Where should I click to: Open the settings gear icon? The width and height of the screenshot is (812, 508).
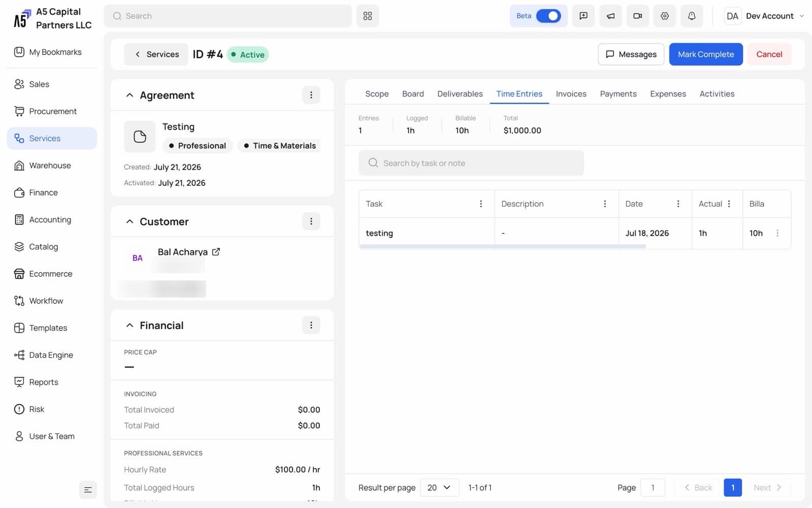point(664,16)
